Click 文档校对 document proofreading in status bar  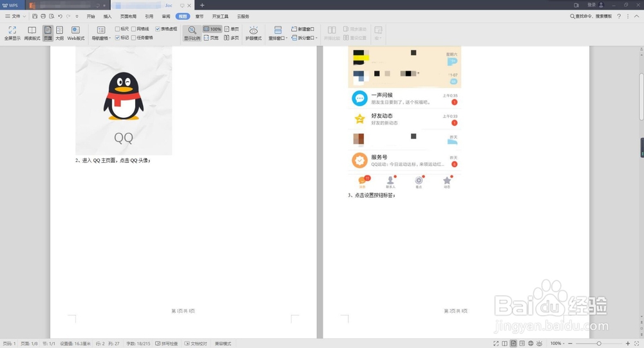pyautogui.click(x=196, y=343)
